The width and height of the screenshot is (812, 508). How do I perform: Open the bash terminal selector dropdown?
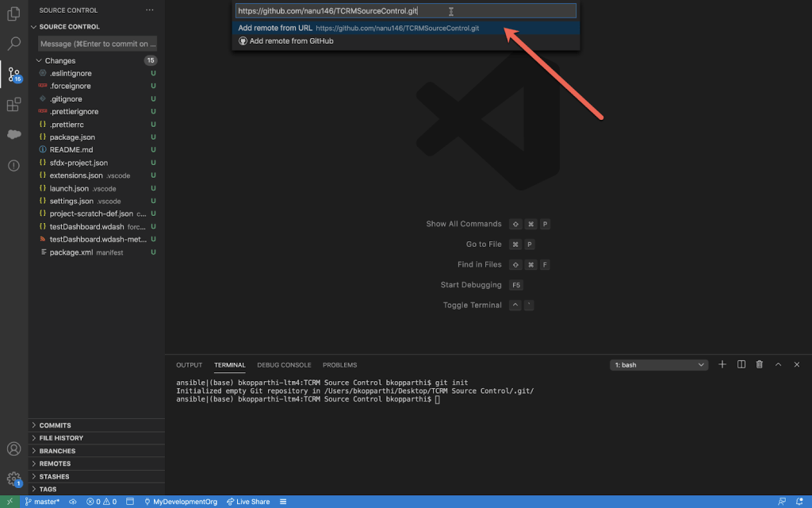pos(659,365)
